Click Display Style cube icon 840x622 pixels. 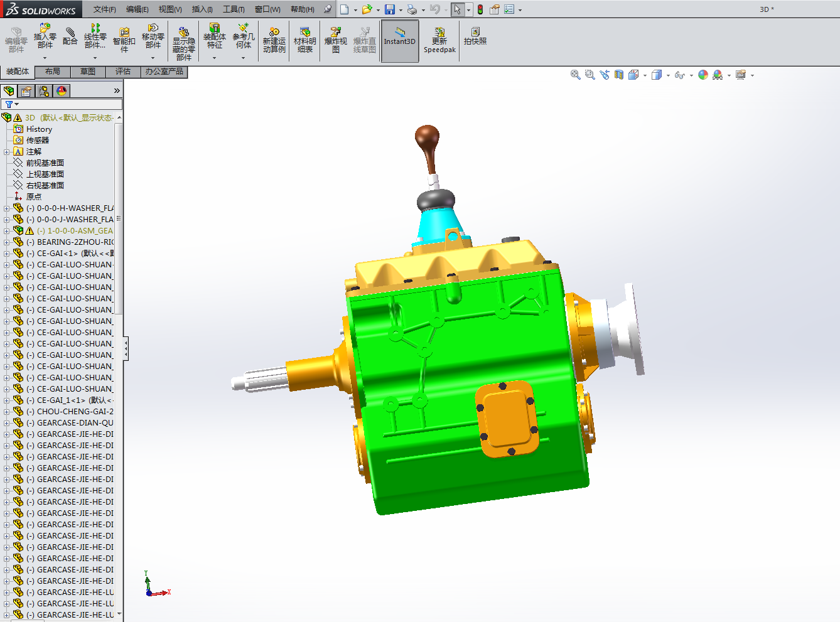657,75
